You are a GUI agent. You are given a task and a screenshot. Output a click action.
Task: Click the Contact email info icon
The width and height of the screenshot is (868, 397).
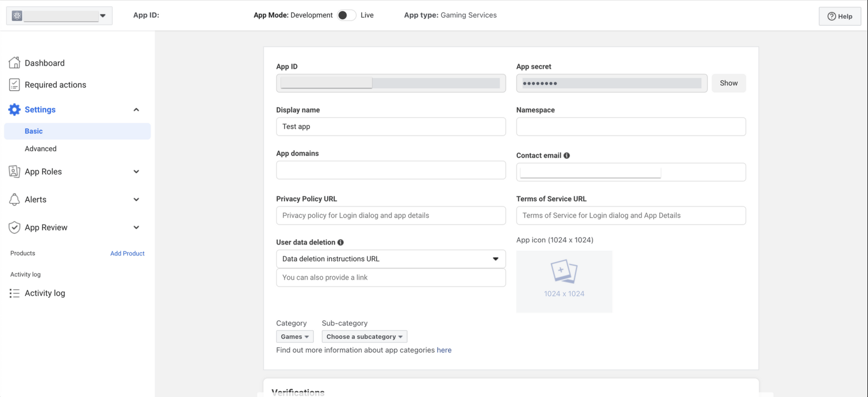567,156
